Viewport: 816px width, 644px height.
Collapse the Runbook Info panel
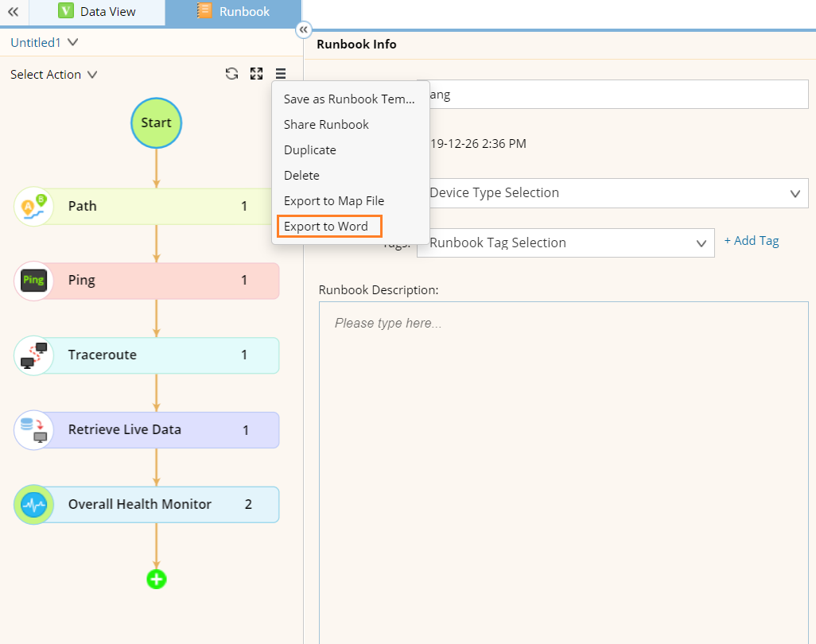pyautogui.click(x=303, y=30)
